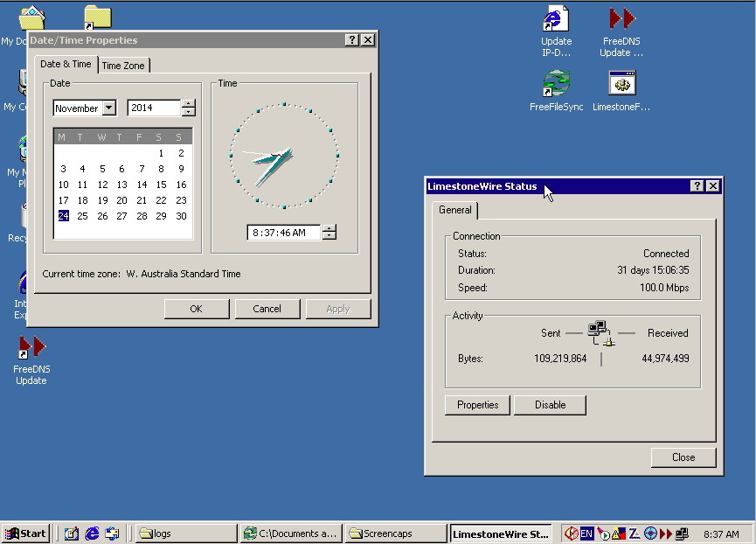
Task: Select the General tab in LimestoneWire Status
Action: pos(454,210)
